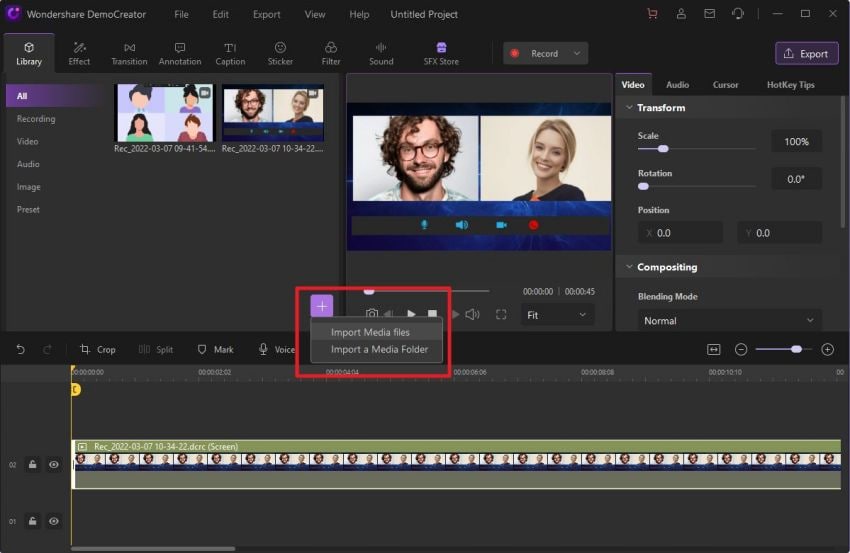Screen dimensions: 850x553
Task: Filter library by Preset
Action: point(28,209)
